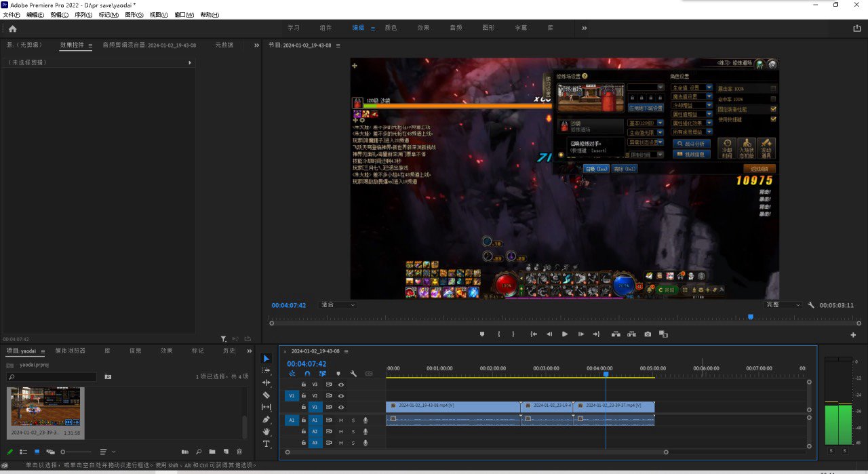The height and width of the screenshot is (474, 868).
Task: Open the Home screen via house icon
Action: [x=12, y=28]
